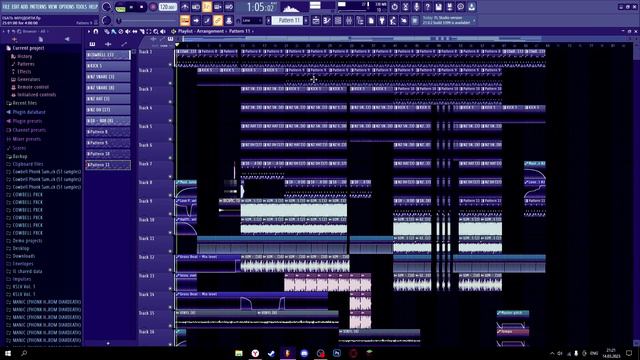Toggle pattern/song mode switch
The width and height of the screenshot is (640, 360).
[120, 7]
